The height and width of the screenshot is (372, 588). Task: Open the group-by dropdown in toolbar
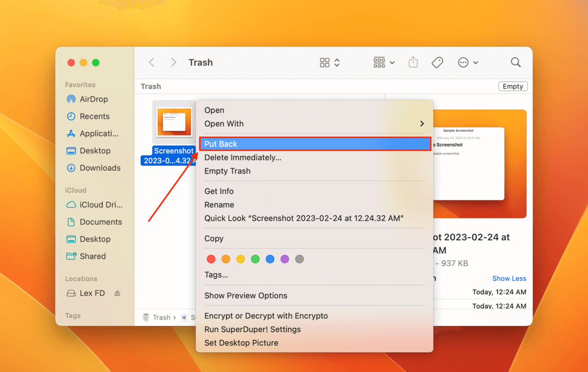(x=384, y=62)
